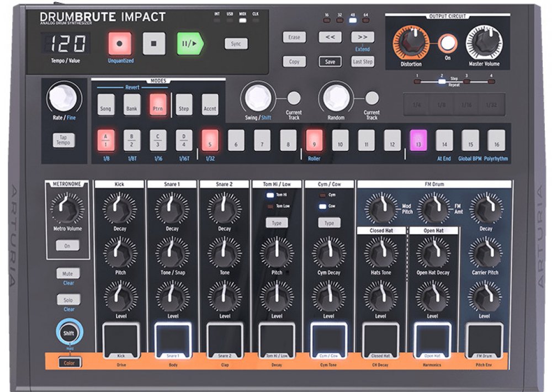Toggle Mute for the track
The width and height of the screenshot is (552, 392).
[69, 273]
